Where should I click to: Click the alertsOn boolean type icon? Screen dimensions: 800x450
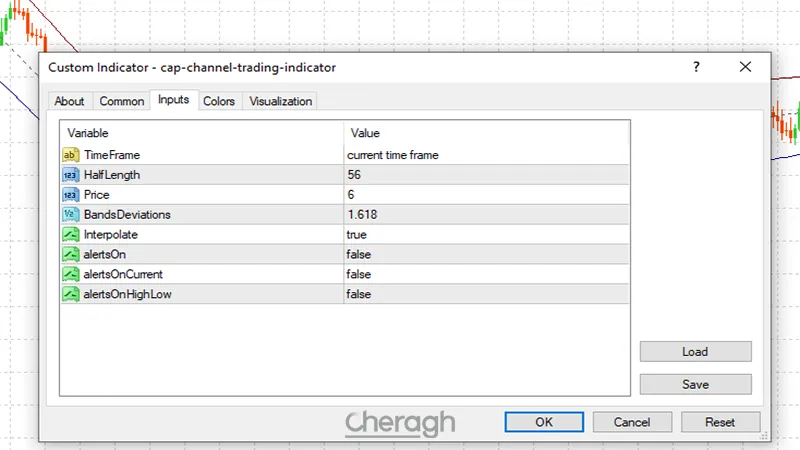tap(70, 254)
